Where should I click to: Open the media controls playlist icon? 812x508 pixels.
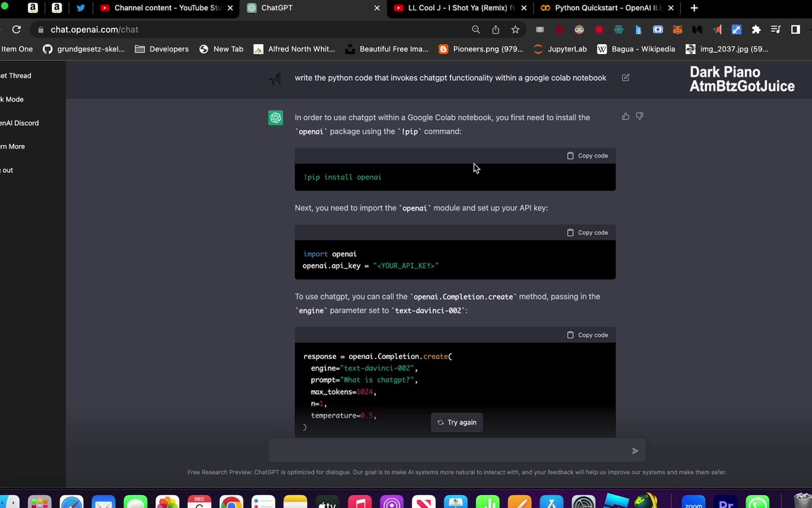coord(776,30)
